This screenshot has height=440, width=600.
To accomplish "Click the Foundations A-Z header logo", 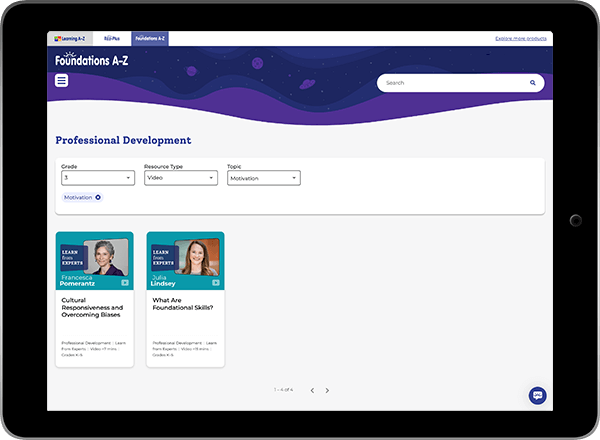I will click(91, 59).
